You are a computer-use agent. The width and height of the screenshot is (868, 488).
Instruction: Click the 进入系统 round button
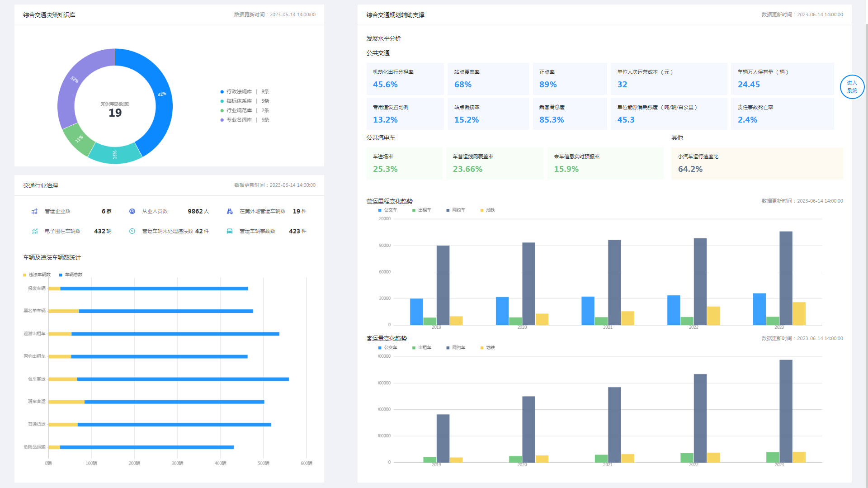pos(852,87)
